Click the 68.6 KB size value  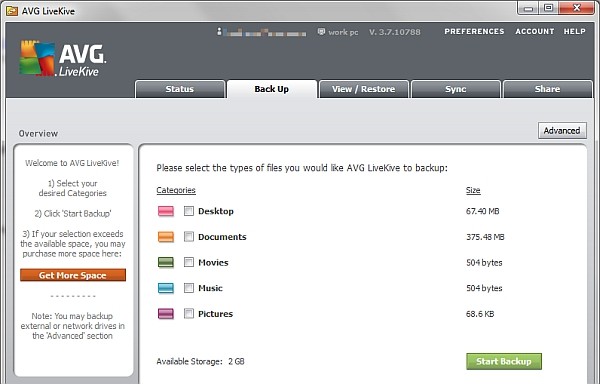pyautogui.click(x=480, y=314)
